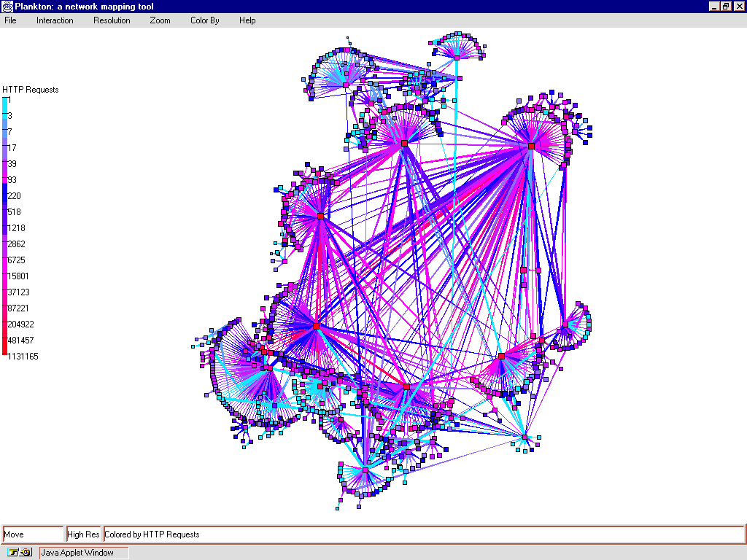Expand the Color By menu

pyautogui.click(x=204, y=20)
